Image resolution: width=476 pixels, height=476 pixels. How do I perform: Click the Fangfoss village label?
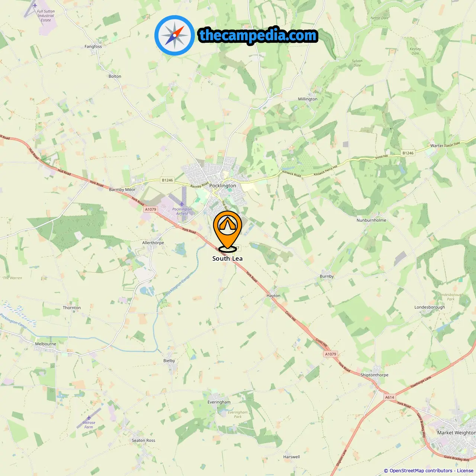click(93, 46)
